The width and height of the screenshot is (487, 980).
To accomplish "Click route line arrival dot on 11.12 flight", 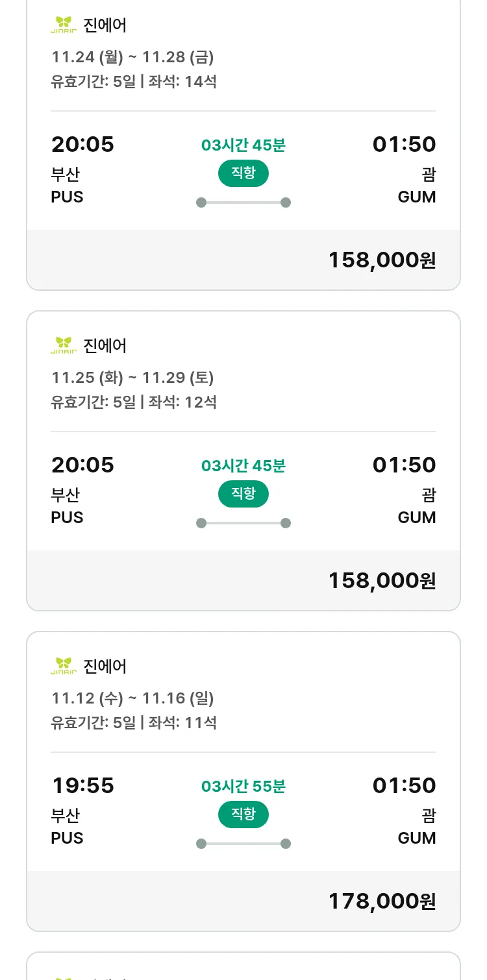I will point(285,844).
